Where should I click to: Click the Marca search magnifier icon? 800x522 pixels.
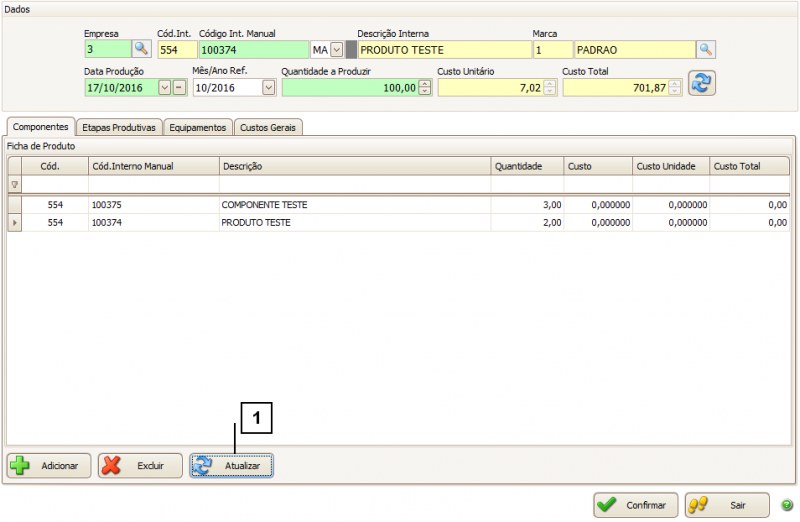pyautogui.click(x=706, y=49)
